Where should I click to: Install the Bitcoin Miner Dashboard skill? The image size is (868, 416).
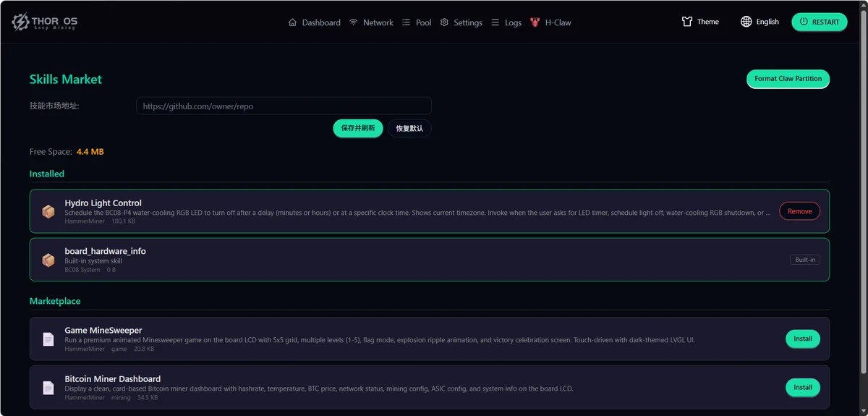803,387
